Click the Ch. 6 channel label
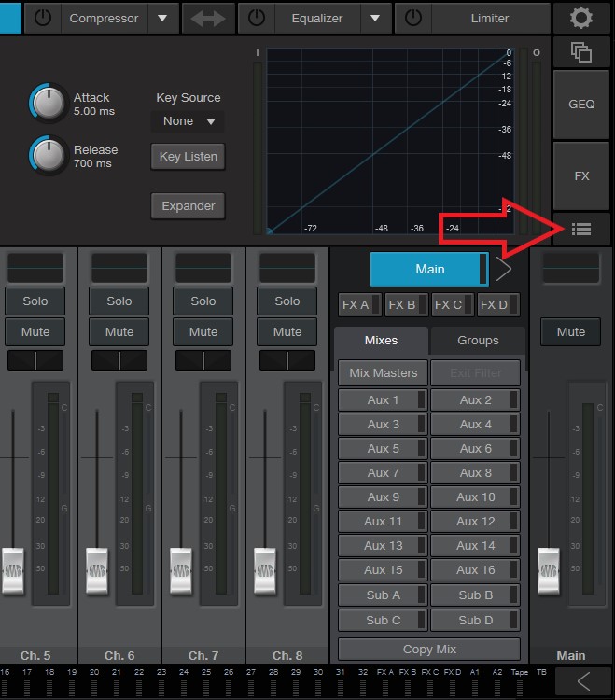This screenshot has width=615, height=700. pos(119,656)
